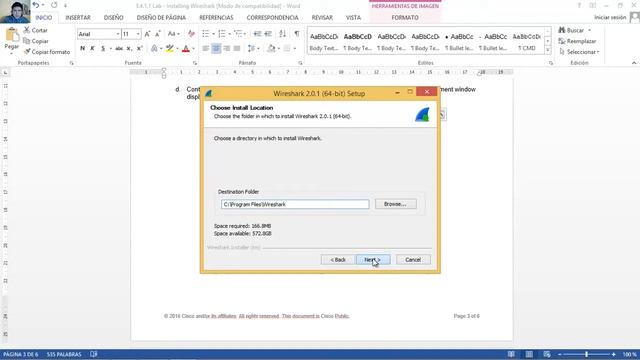Center align text
Screen dimensions: 640x360
216,49
